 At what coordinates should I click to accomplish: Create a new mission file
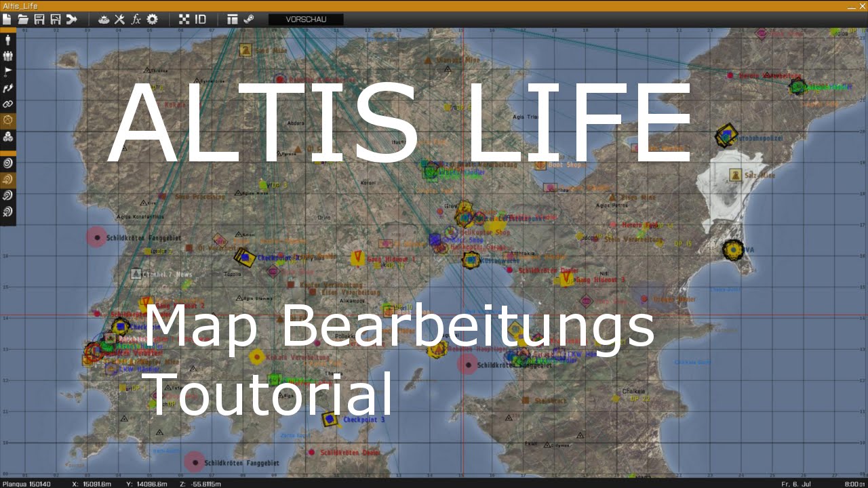point(7,19)
